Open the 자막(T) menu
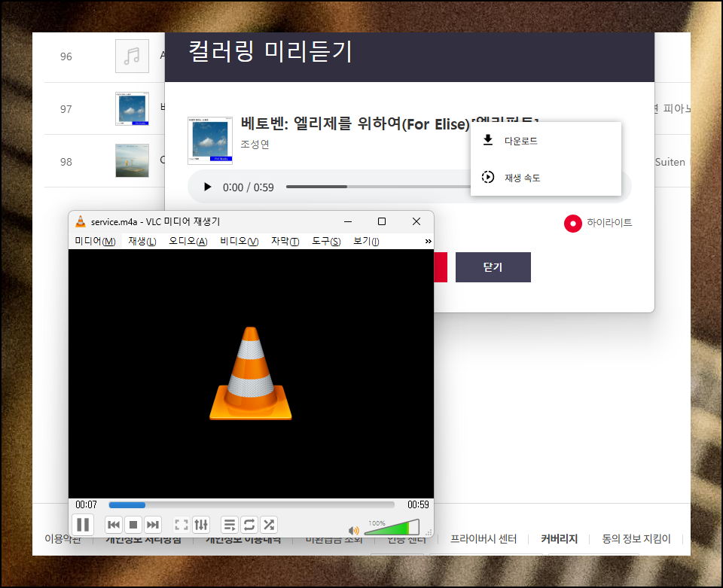Screen dimensions: 723x588 (285, 241)
